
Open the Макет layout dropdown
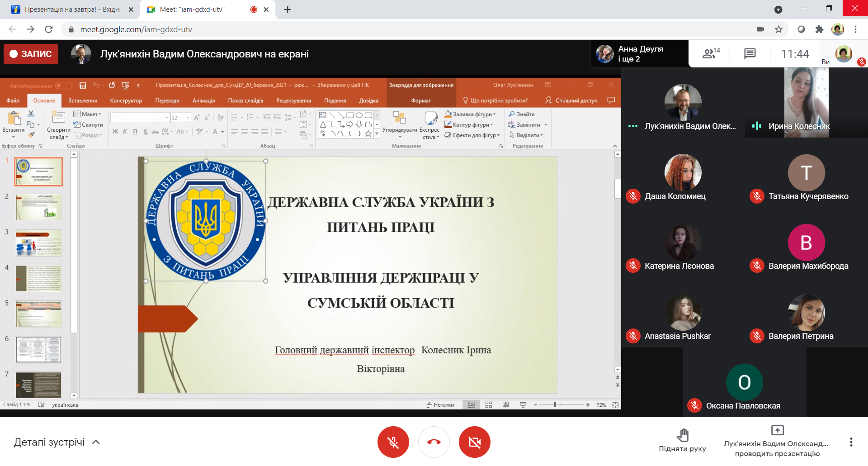coord(88,114)
